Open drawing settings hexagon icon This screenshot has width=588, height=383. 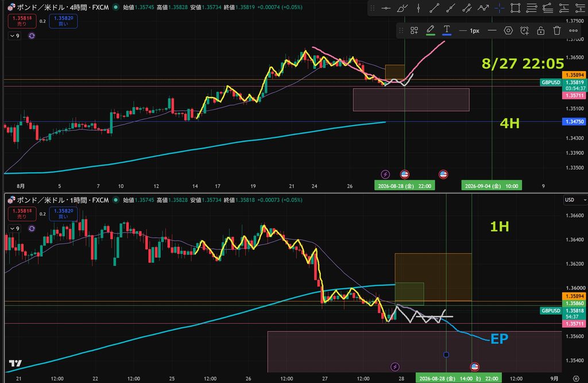(x=508, y=31)
